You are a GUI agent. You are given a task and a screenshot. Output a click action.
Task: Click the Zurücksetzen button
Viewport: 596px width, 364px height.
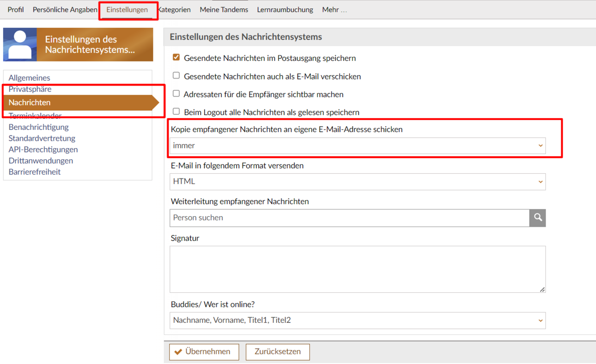[x=278, y=352]
